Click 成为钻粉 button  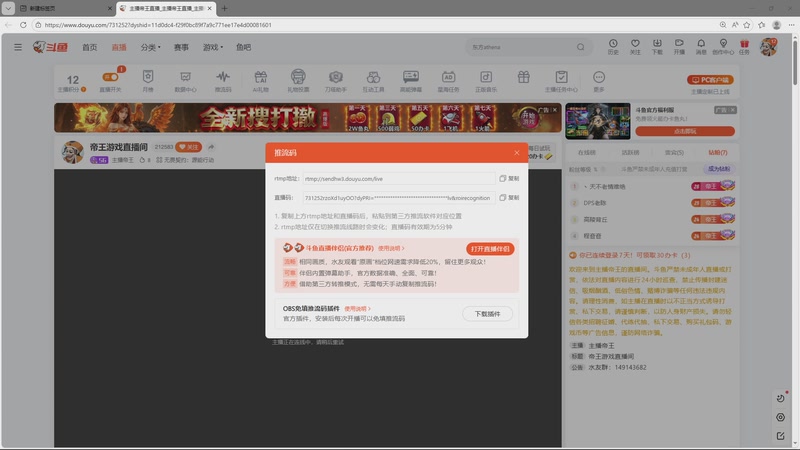click(x=719, y=169)
